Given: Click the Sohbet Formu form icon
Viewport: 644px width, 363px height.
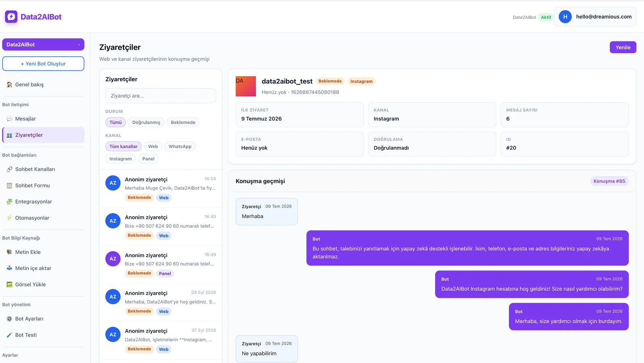Looking at the screenshot, I should click(x=9, y=186).
